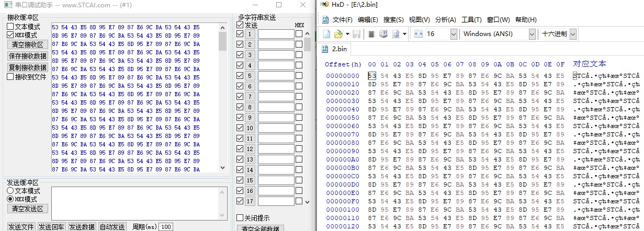Click multi-string send button 2
Image resolution: width=644 pixels, height=231 pixels.
pyautogui.click(x=250, y=44)
